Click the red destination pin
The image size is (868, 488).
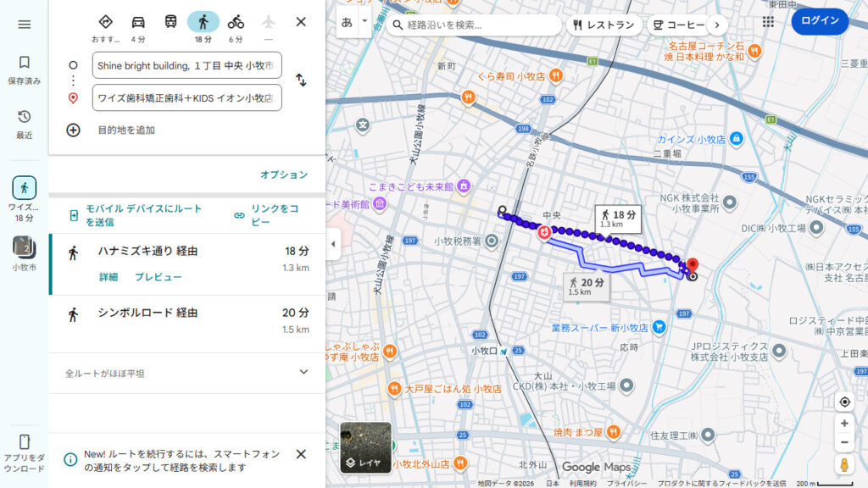693,265
